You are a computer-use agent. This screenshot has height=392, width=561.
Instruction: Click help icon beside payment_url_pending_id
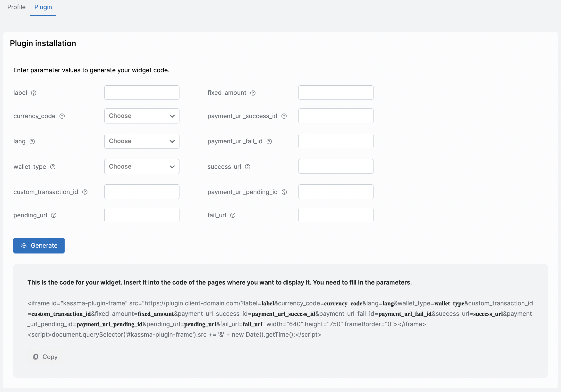(284, 192)
